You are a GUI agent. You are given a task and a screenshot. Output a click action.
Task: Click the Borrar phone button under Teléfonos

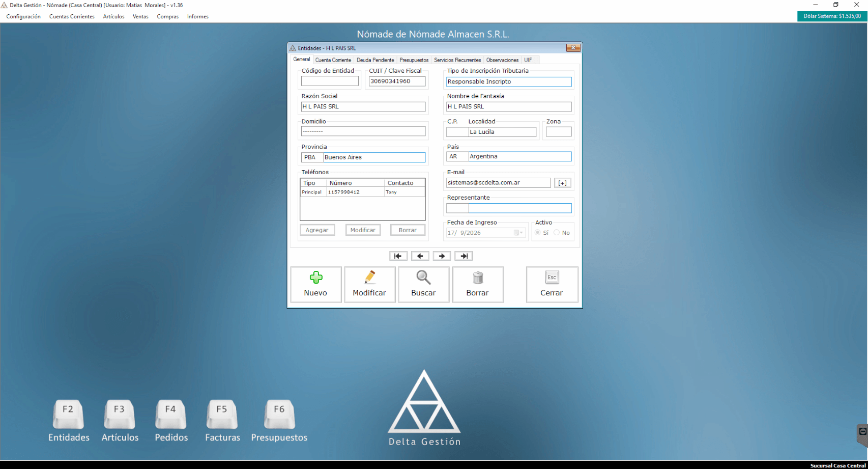pyautogui.click(x=408, y=230)
